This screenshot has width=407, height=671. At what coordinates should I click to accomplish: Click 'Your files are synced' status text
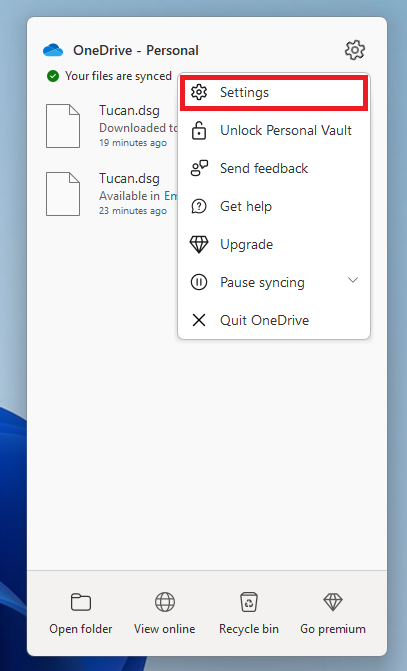click(118, 76)
